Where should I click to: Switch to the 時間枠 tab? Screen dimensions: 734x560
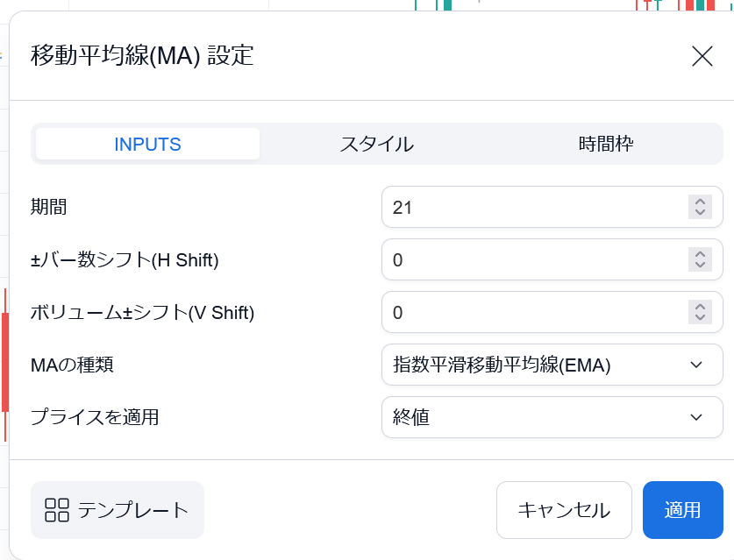(605, 144)
